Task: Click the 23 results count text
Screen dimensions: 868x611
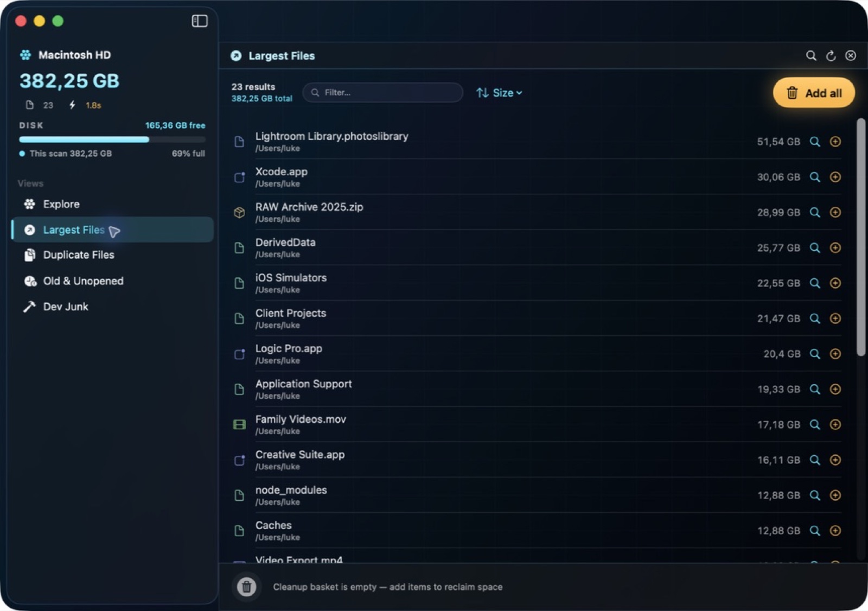Action: click(x=253, y=87)
